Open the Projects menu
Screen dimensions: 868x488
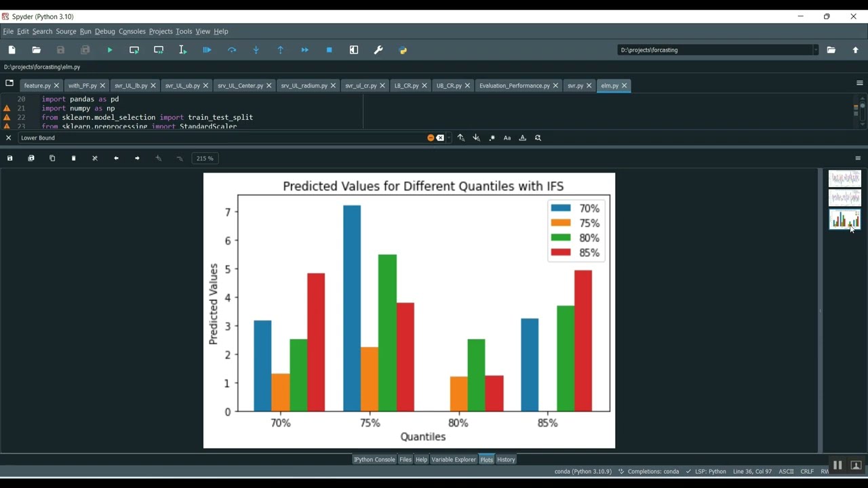[161, 31]
